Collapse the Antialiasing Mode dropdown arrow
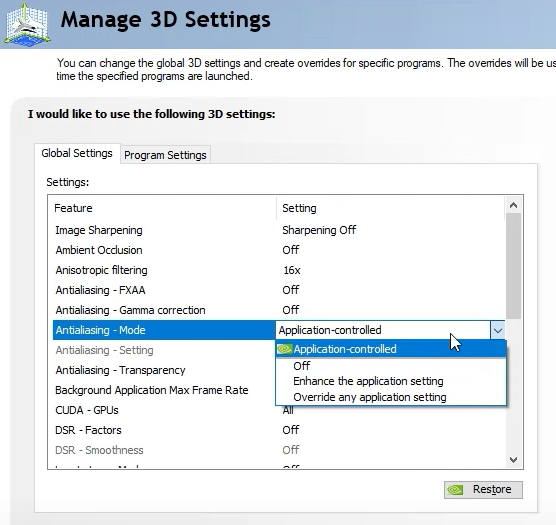 [x=497, y=330]
